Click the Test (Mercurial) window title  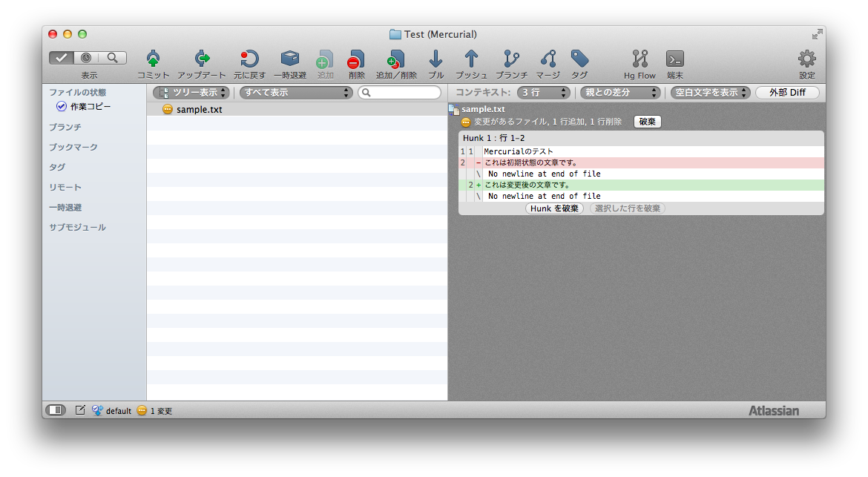(x=440, y=34)
